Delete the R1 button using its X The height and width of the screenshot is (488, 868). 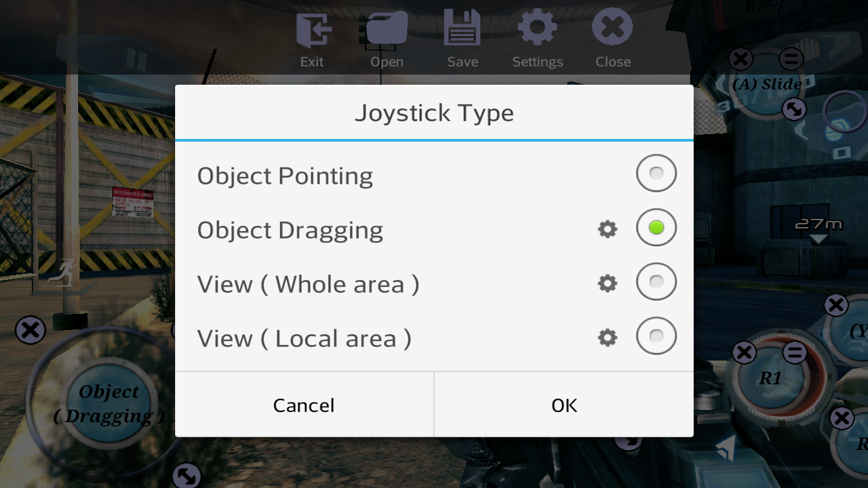(x=745, y=352)
